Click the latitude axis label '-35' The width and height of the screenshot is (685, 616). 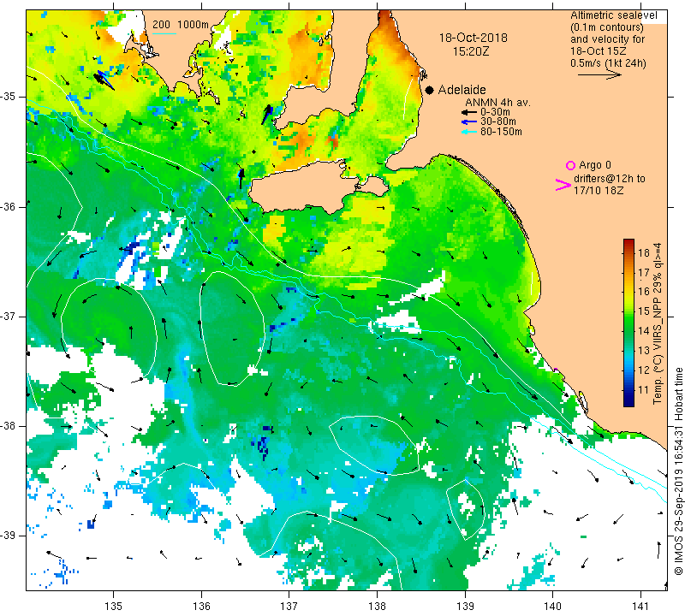(x=9, y=97)
